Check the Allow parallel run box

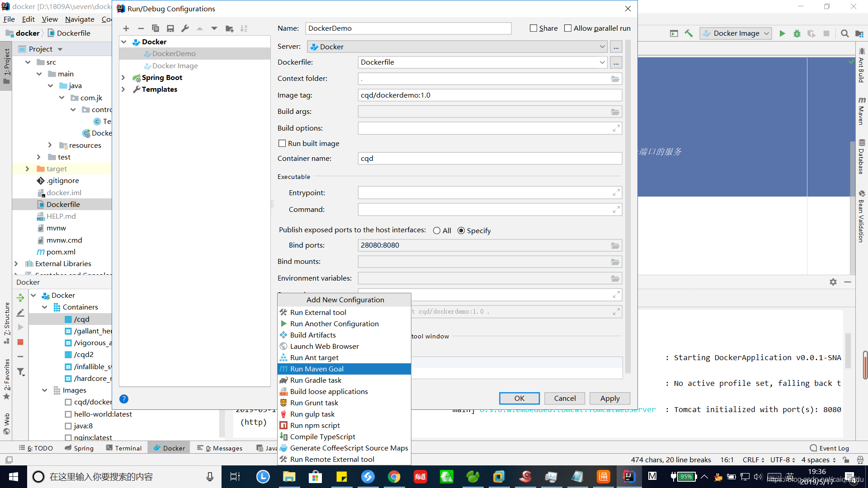coord(568,28)
